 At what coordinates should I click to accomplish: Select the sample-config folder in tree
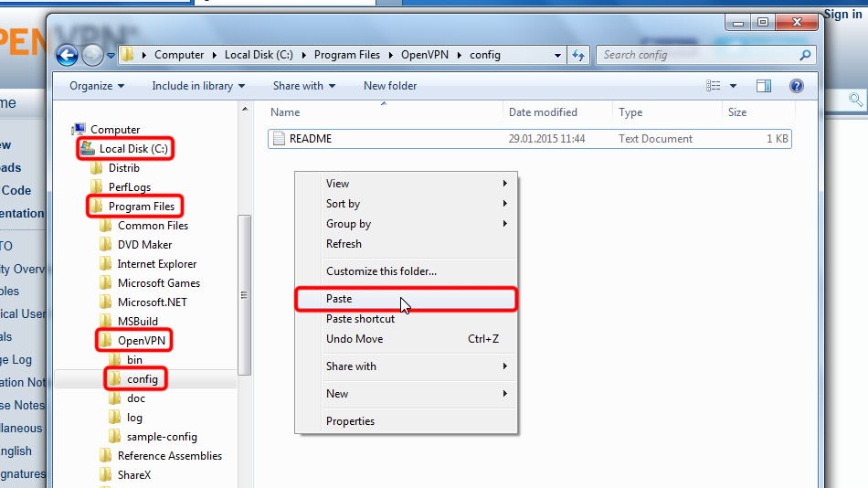click(x=161, y=437)
